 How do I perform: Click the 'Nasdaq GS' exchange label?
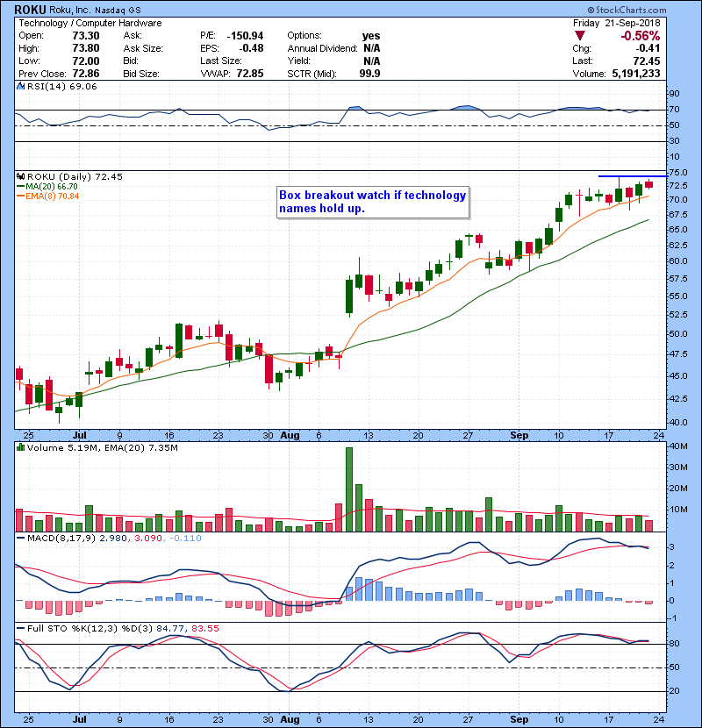click(118, 11)
